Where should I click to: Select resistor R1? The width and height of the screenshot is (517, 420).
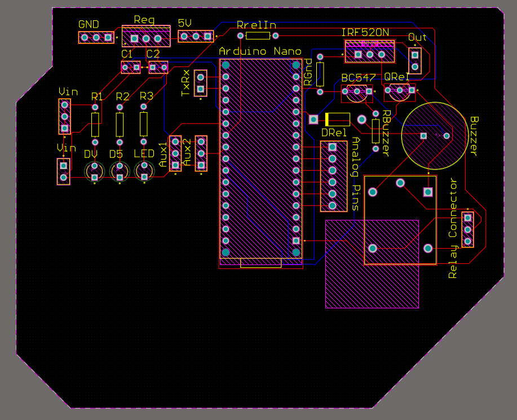95,124
